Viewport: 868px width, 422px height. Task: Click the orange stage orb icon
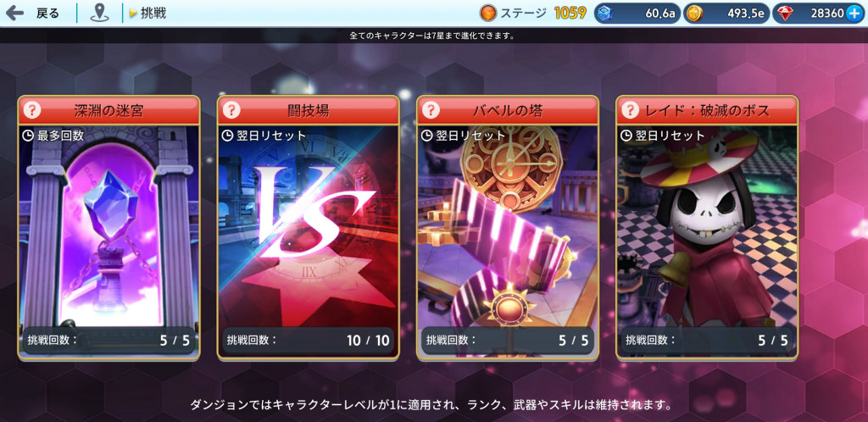tap(487, 14)
